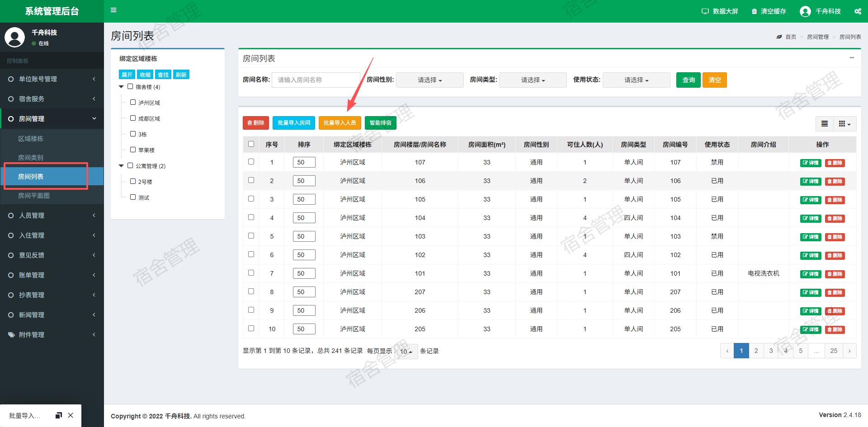Tick the 宿舍楼 (4) tree checkbox
Screen dimensions: 868x427
click(130, 86)
